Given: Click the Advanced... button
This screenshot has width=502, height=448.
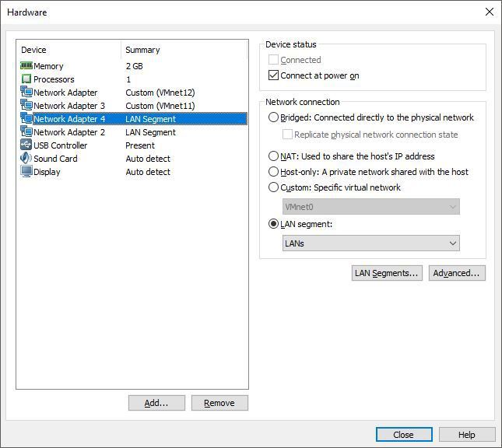Looking at the screenshot, I should [457, 273].
